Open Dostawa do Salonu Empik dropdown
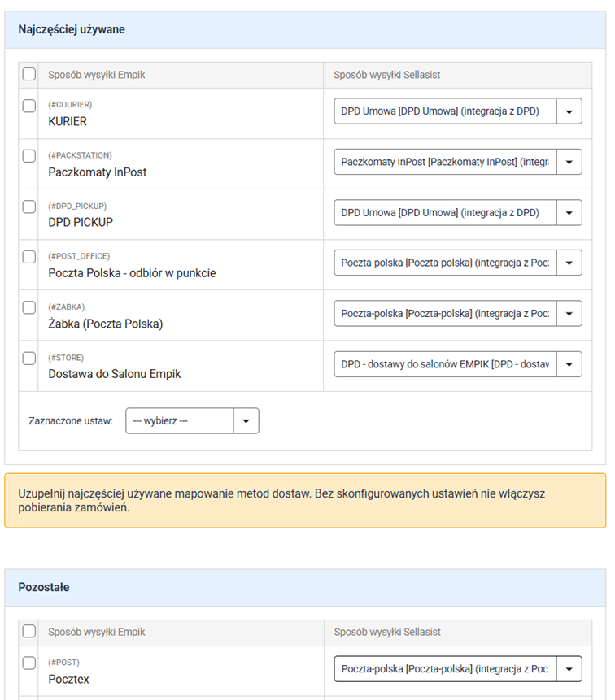This screenshot has width=615, height=700. click(569, 363)
